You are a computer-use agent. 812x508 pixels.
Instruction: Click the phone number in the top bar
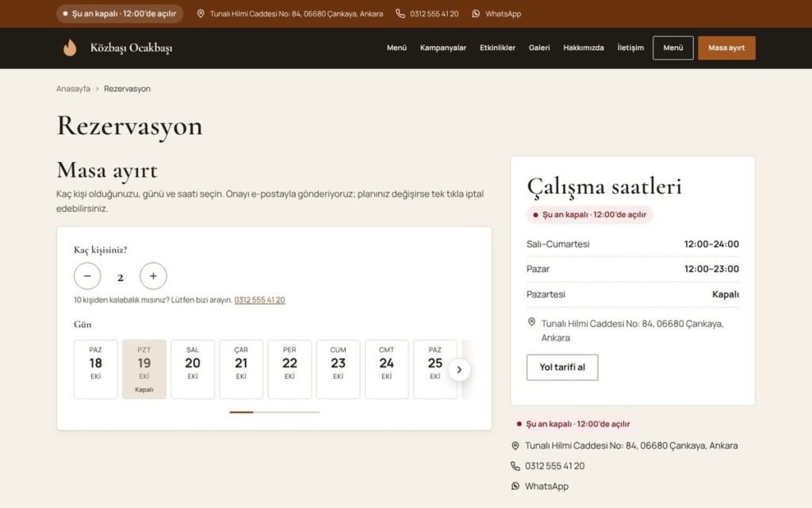434,14
